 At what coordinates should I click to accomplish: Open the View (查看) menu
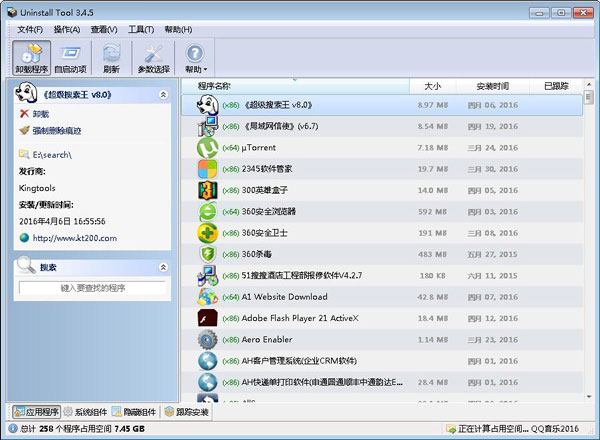tap(104, 29)
